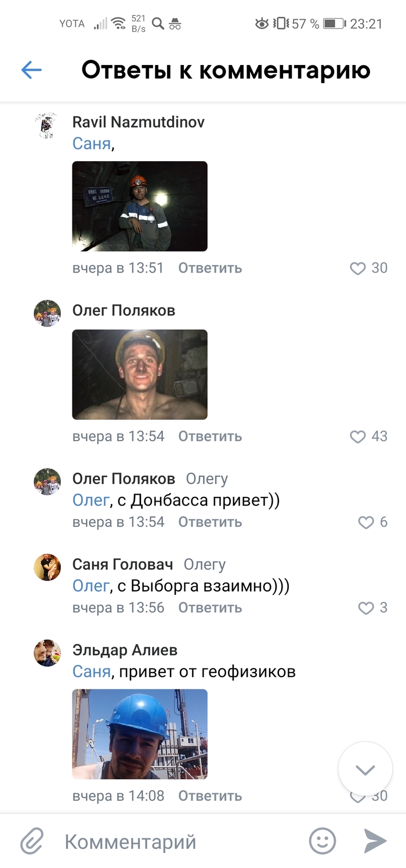
Task: Focus the Комментарий input field
Action: [174, 841]
